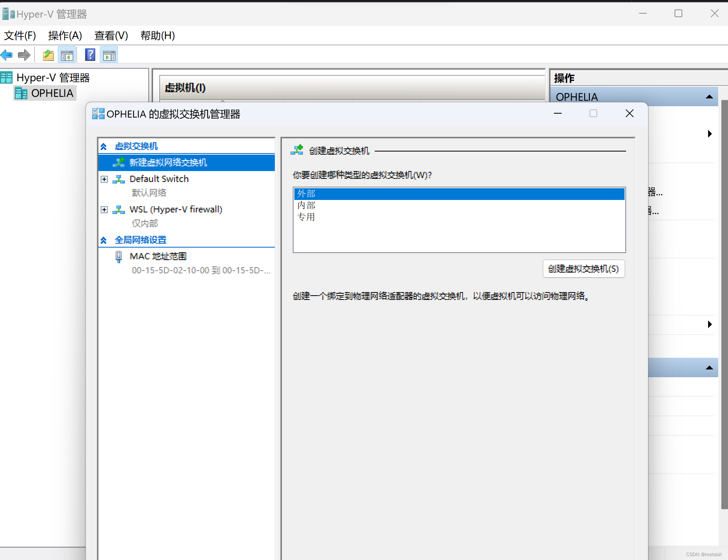Expand the Default Switch tree node

104,179
